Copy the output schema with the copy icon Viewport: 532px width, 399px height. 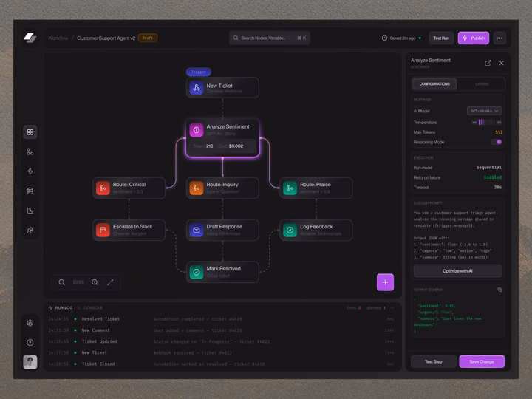point(499,290)
